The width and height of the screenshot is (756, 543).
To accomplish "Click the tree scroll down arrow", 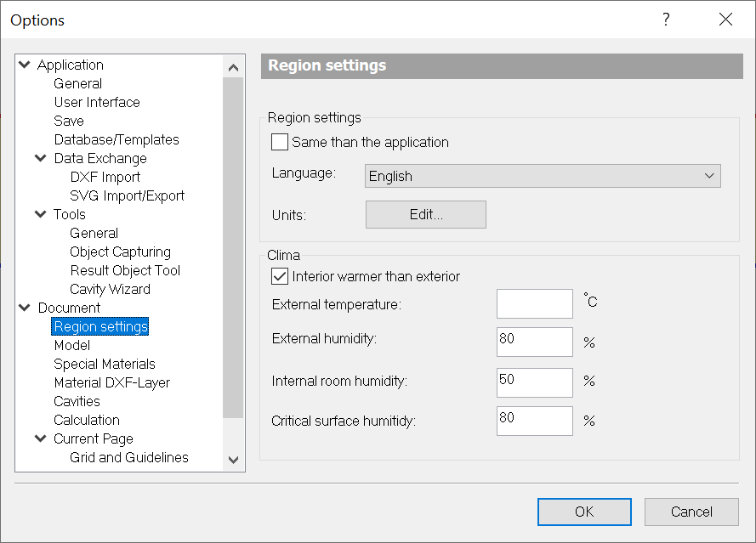I will 233,460.
